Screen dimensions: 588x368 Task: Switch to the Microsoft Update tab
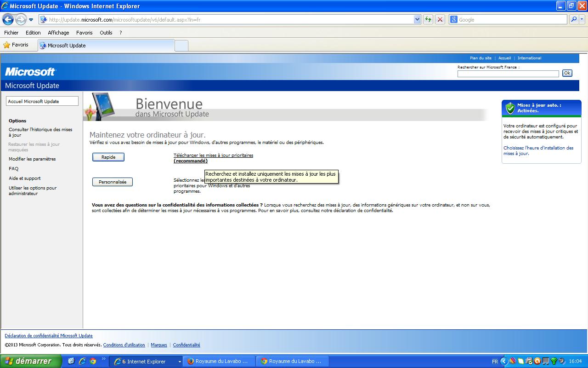pos(67,46)
